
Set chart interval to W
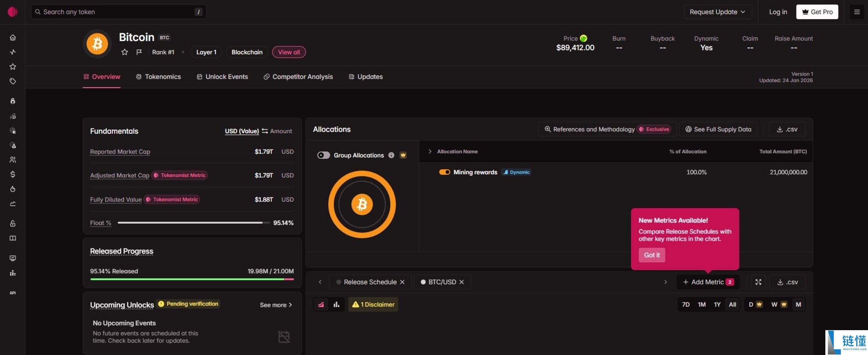pyautogui.click(x=779, y=305)
